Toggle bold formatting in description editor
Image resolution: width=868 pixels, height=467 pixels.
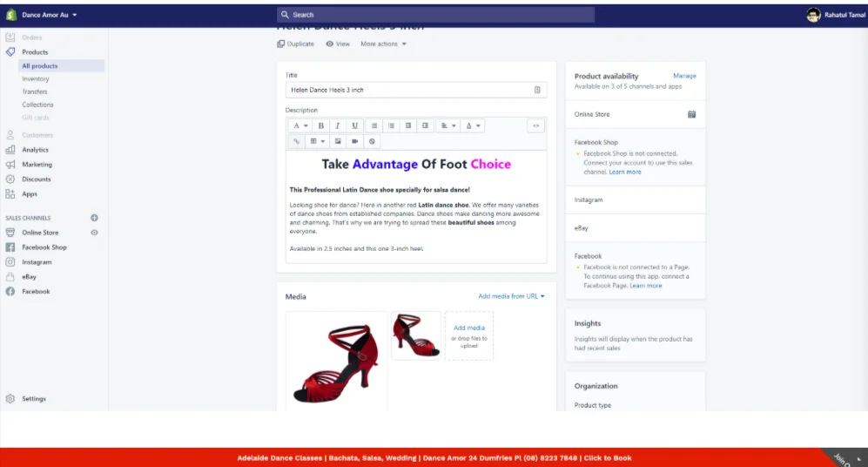point(320,125)
